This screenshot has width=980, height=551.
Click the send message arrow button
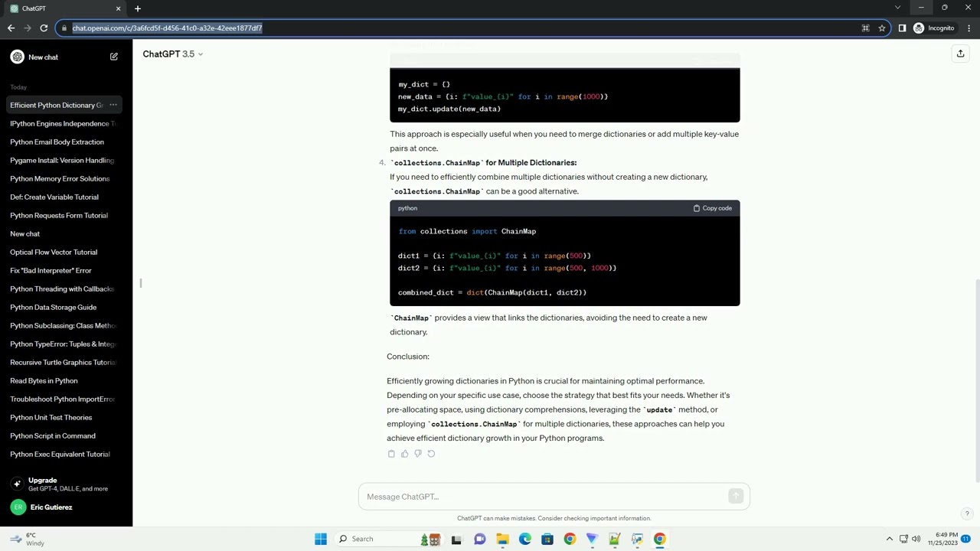pyautogui.click(x=736, y=497)
